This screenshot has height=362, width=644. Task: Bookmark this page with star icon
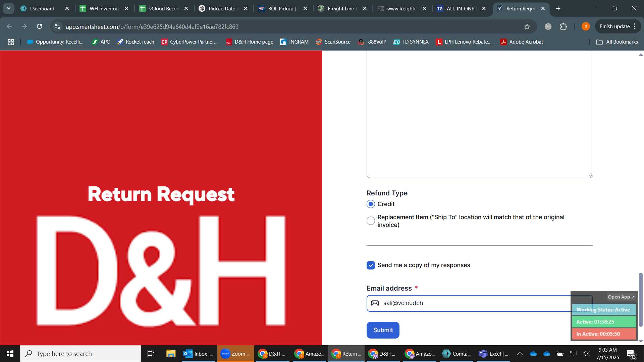[x=527, y=26]
